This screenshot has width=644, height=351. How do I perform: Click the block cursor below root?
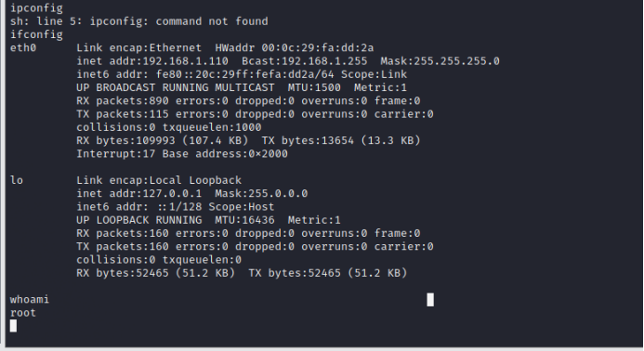click(x=14, y=326)
